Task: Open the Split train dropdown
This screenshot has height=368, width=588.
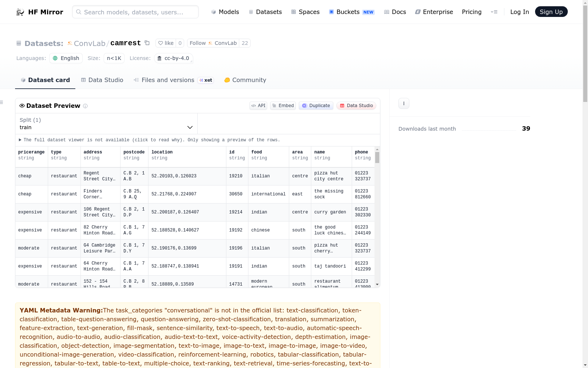Action: [x=106, y=124]
